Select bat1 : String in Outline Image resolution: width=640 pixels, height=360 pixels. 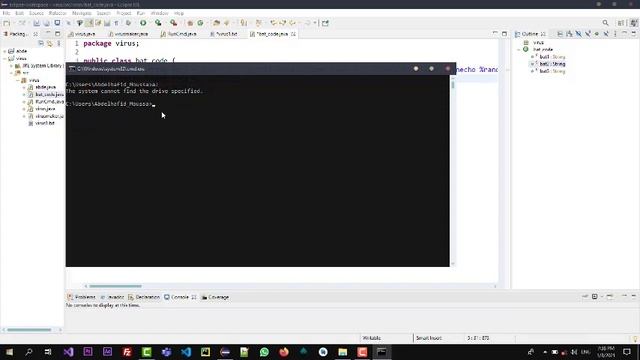(x=549, y=57)
